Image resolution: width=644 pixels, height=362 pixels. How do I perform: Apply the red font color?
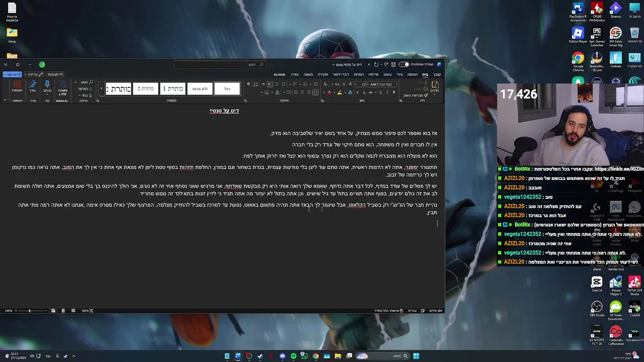coord(329,93)
